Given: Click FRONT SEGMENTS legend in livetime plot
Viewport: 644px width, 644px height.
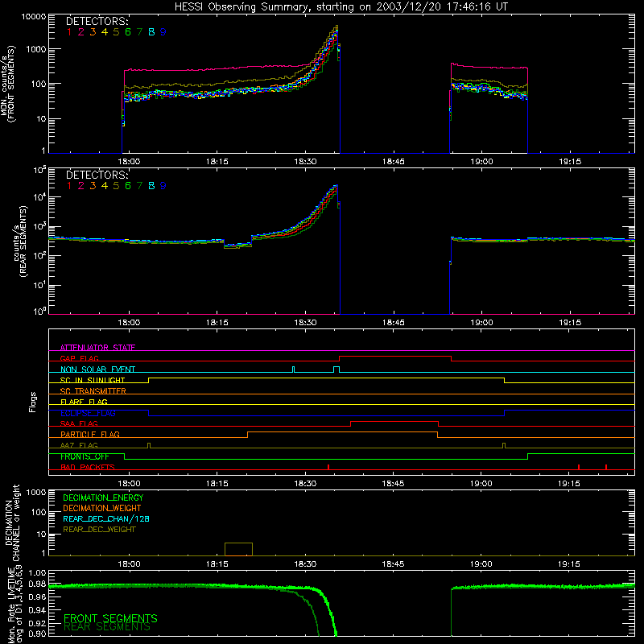Looking at the screenshot, I should 110,618.
